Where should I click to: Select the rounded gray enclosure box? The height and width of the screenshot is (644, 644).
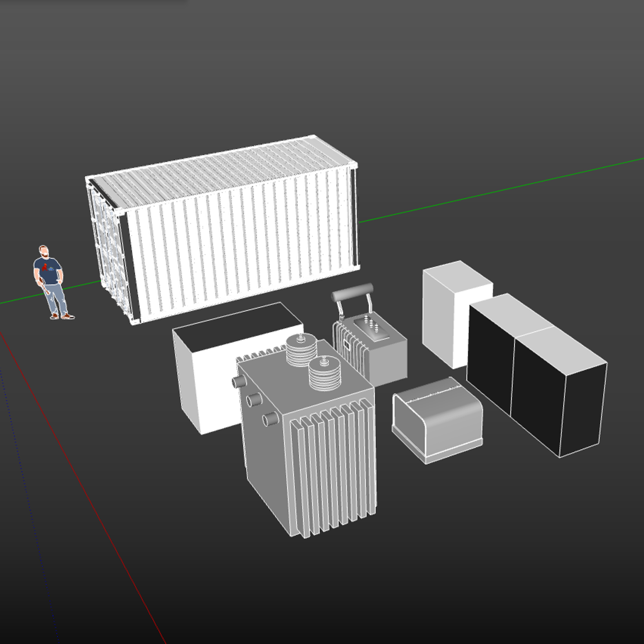click(x=437, y=420)
